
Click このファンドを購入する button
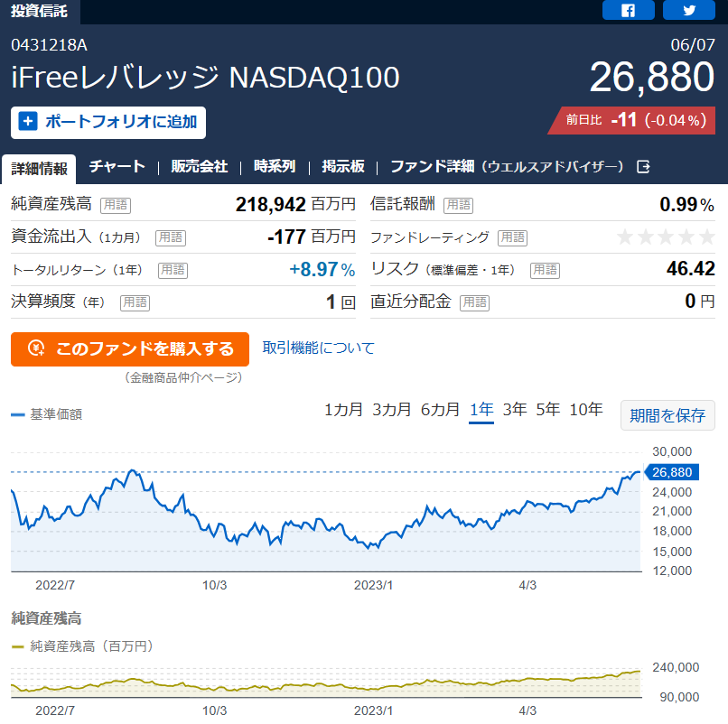click(x=130, y=349)
